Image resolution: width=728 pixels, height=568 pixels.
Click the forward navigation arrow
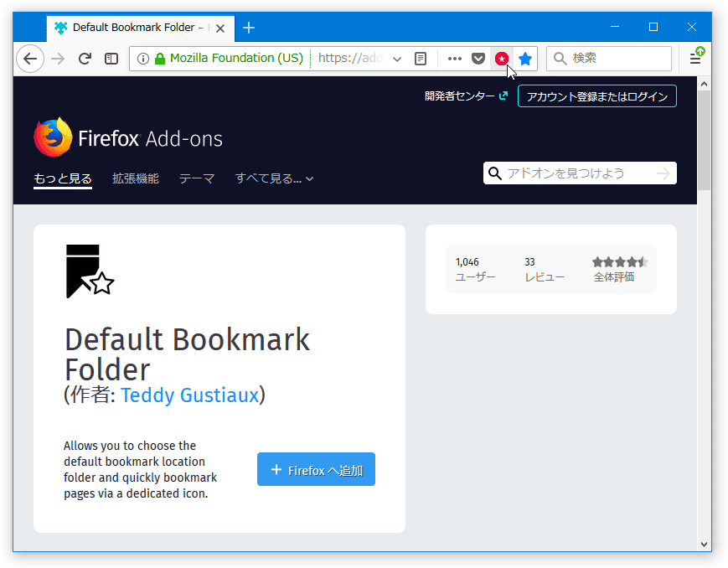click(58, 59)
